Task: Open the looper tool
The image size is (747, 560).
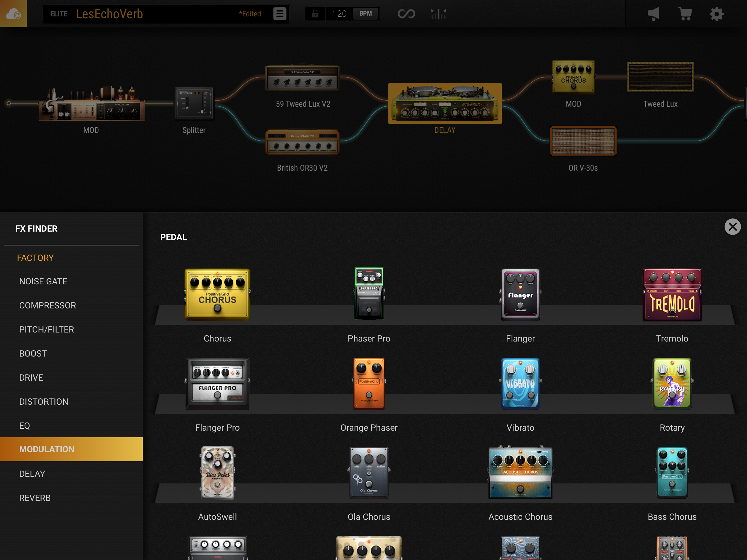Action: point(406,13)
